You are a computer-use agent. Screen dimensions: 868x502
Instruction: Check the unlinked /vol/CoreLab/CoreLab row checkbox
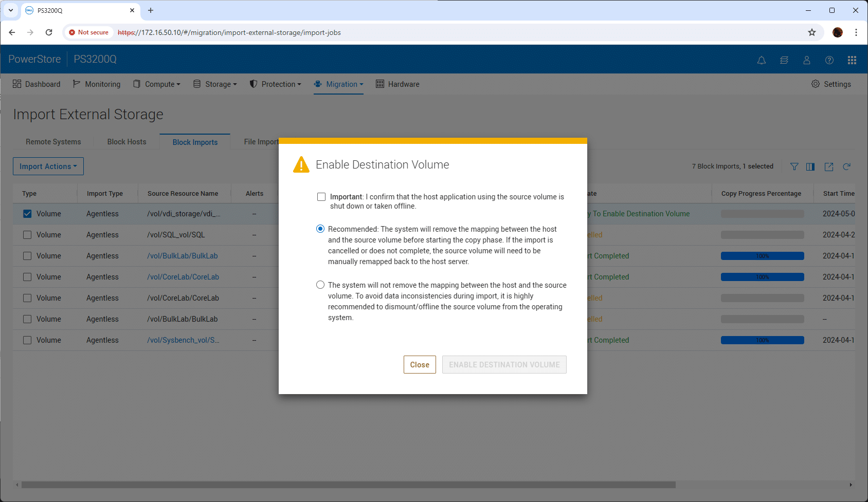[x=27, y=298]
